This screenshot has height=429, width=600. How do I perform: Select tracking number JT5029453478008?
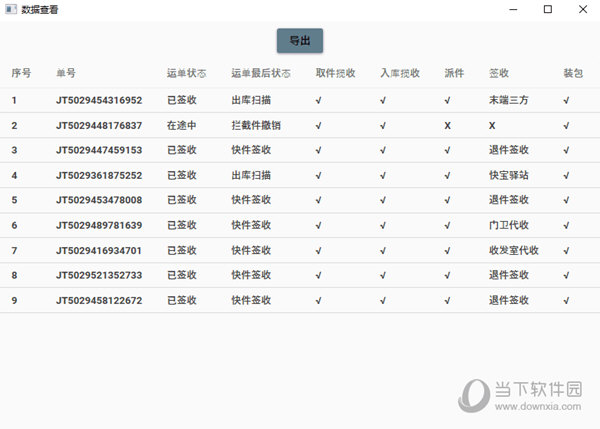point(99,200)
